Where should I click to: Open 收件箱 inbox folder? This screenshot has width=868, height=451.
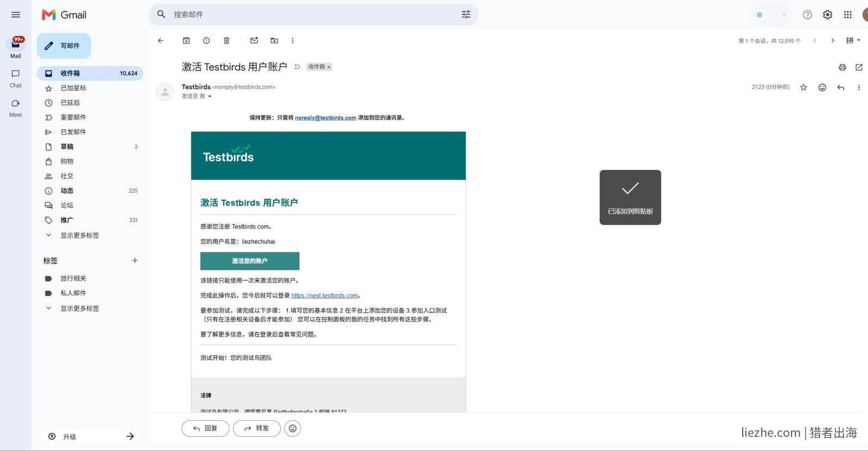pos(90,73)
